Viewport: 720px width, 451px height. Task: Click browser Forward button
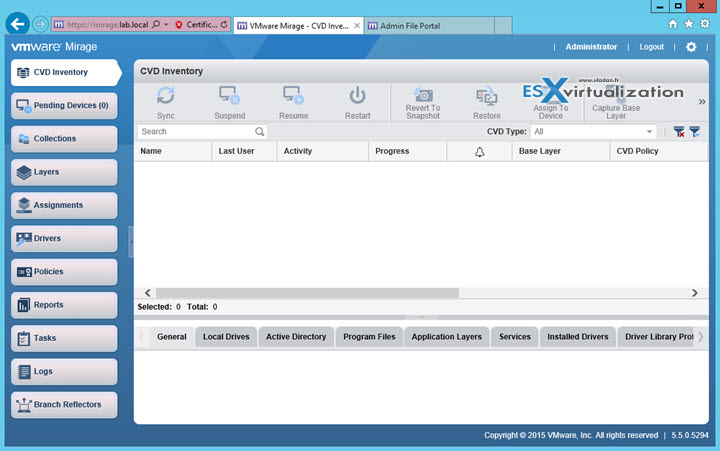[x=40, y=24]
